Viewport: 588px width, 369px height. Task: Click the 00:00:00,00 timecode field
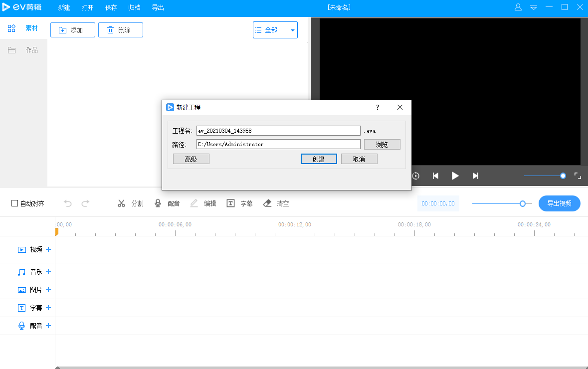coord(438,203)
